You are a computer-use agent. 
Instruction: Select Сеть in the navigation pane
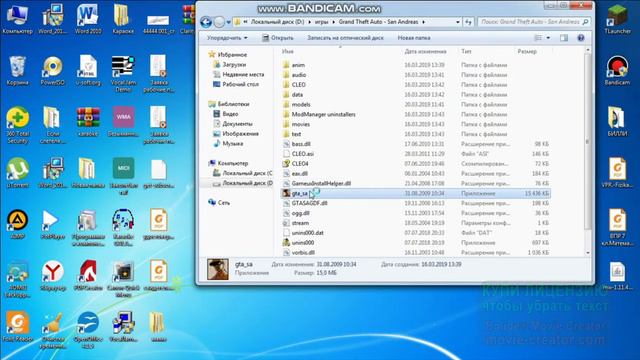(x=224, y=202)
